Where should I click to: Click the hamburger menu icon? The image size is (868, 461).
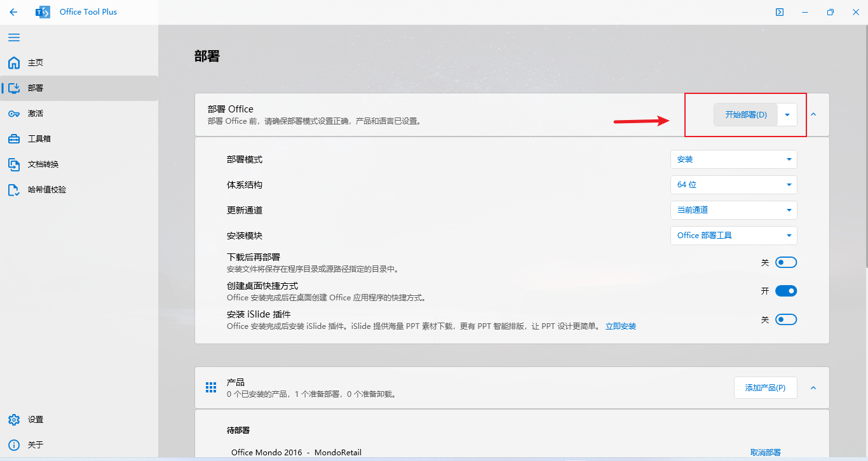tap(14, 37)
